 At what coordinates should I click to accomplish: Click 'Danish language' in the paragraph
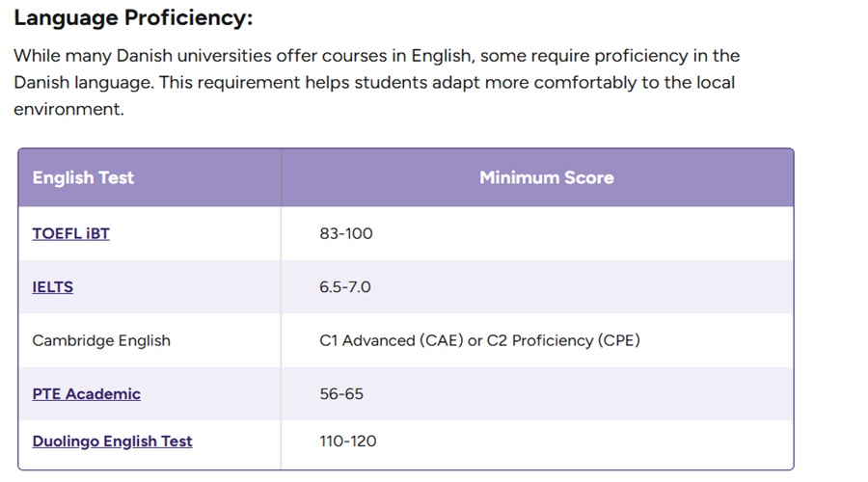[83, 83]
